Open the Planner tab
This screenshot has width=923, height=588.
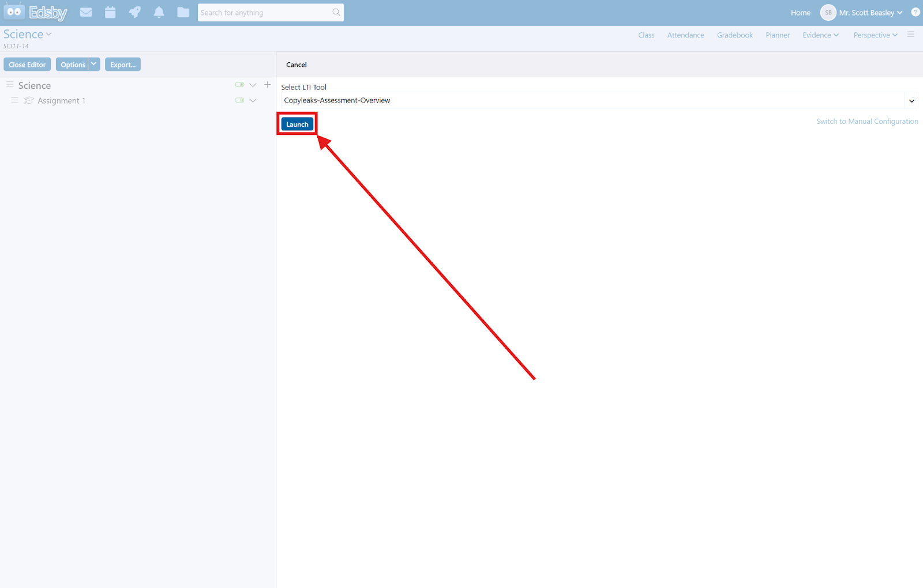[778, 35]
